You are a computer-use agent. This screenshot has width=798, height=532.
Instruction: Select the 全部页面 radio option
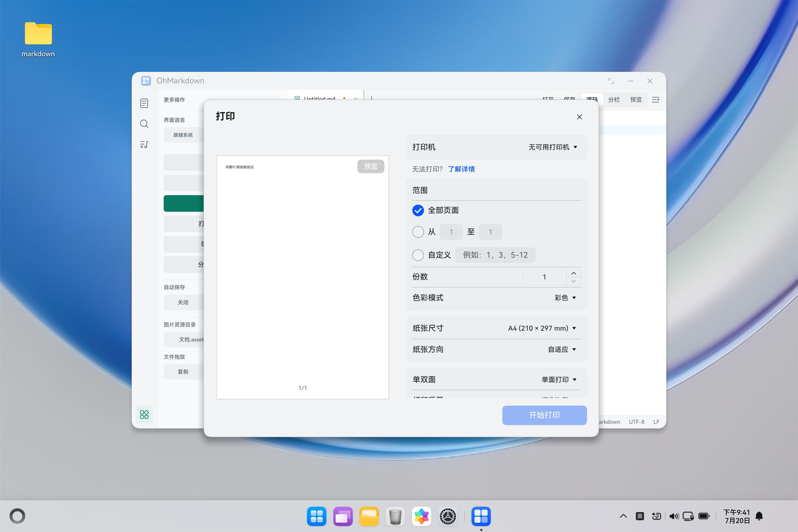coord(418,210)
